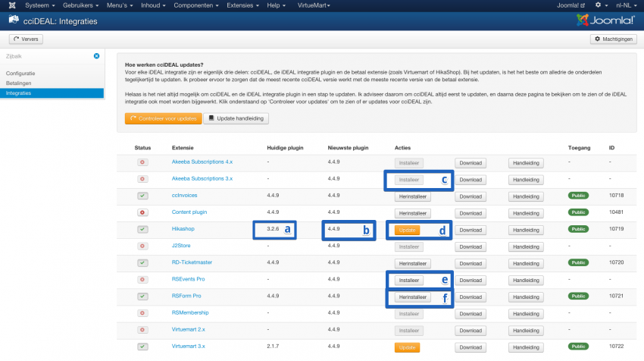The height and width of the screenshot is (361, 644).
Task: Click the red status icon for Content plugin
Action: coord(142,212)
